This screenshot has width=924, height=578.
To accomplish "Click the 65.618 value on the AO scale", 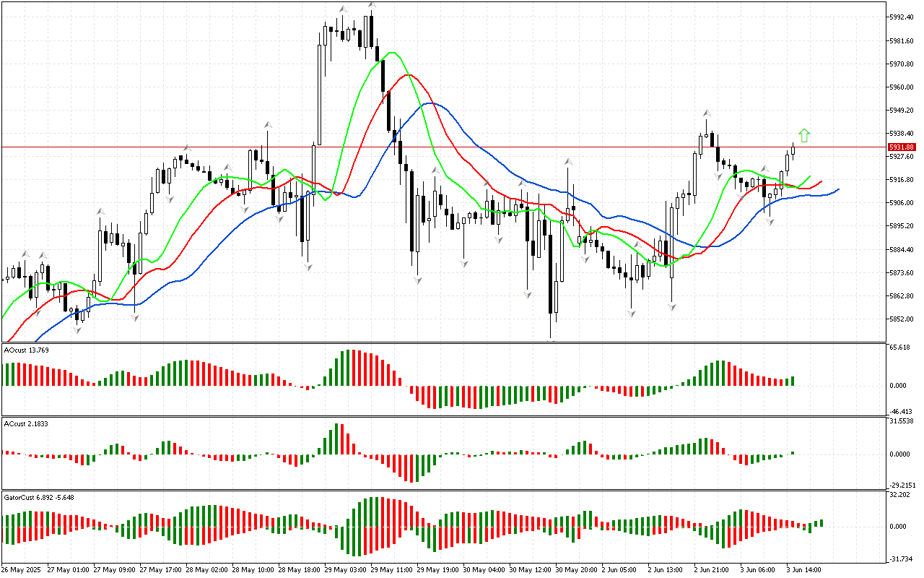I will pyautogui.click(x=899, y=348).
